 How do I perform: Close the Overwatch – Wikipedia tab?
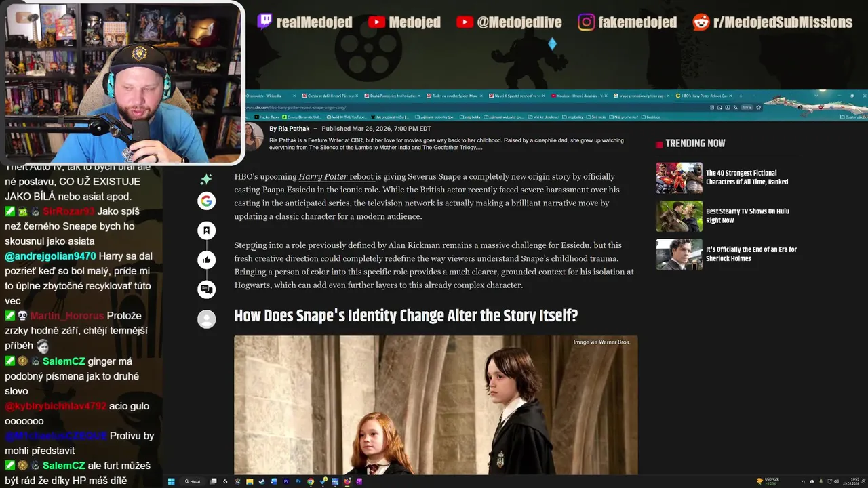(295, 96)
